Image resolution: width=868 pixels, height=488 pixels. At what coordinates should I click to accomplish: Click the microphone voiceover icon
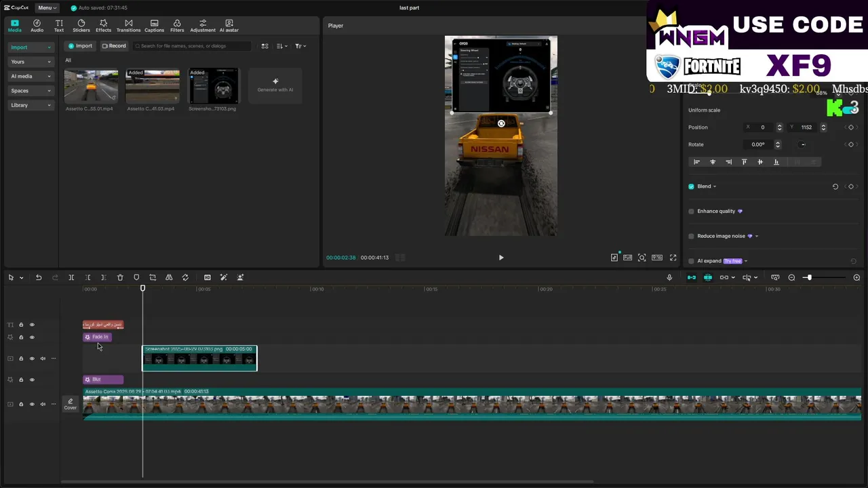[669, 277]
